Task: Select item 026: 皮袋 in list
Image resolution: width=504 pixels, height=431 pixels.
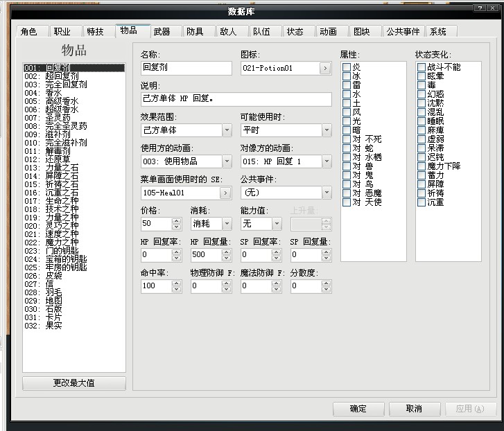Action: (73, 276)
